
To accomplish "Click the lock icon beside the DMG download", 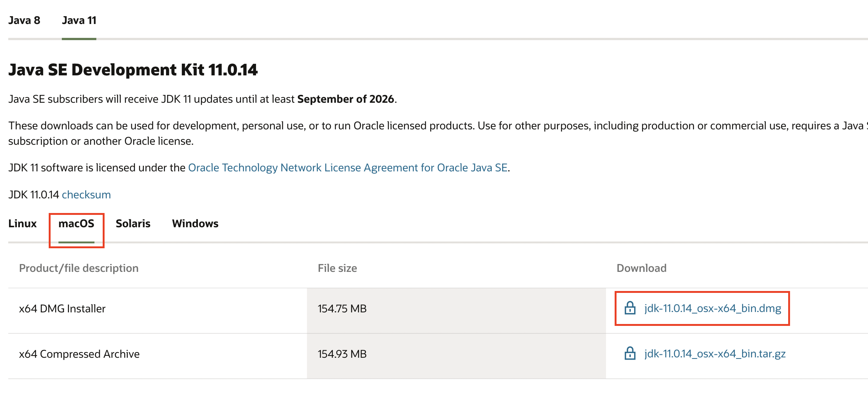I will click(630, 308).
